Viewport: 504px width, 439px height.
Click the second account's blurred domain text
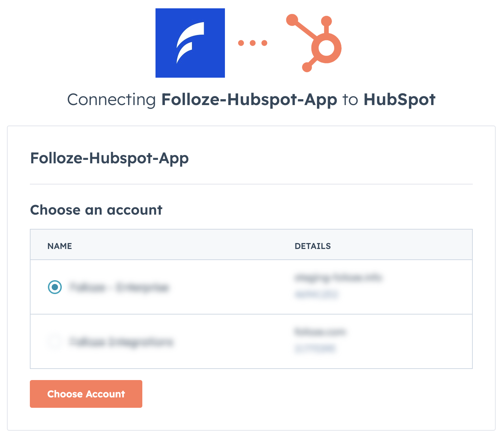point(320,332)
